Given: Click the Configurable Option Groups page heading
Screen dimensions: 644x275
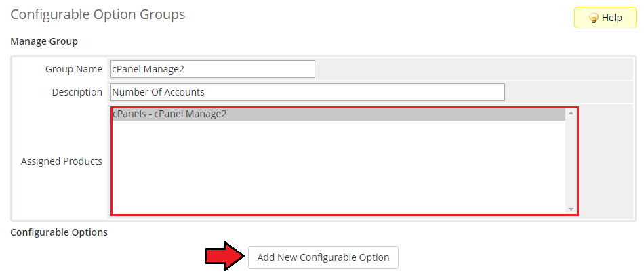Looking at the screenshot, I should [98, 14].
